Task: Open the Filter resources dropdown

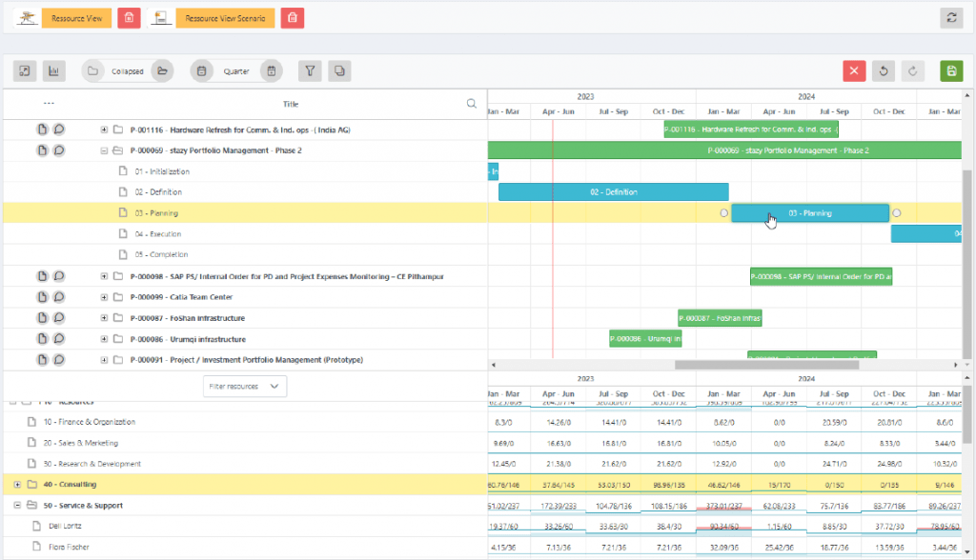Action: tap(245, 386)
